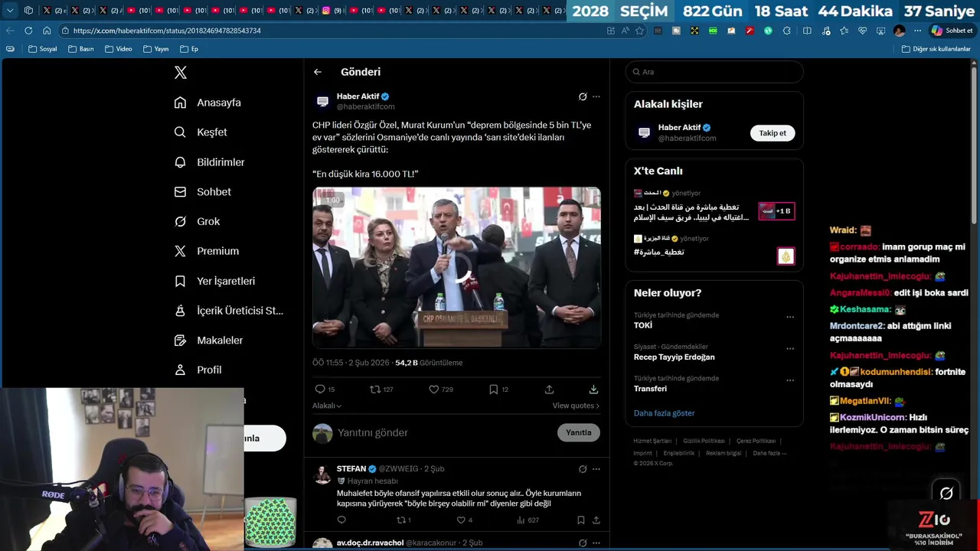Image resolution: width=980 pixels, height=551 pixels.
Task: Open the Basın bookmarks folder
Action: coord(80,49)
